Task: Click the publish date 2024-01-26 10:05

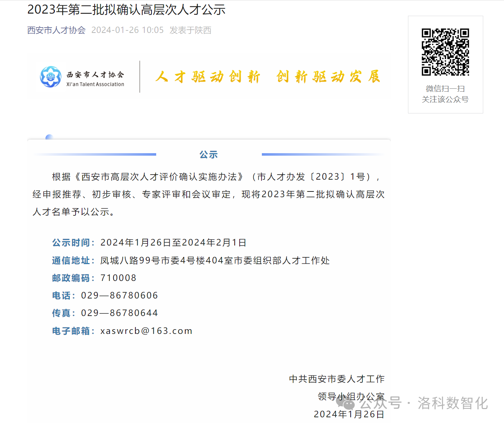Action: [128, 30]
